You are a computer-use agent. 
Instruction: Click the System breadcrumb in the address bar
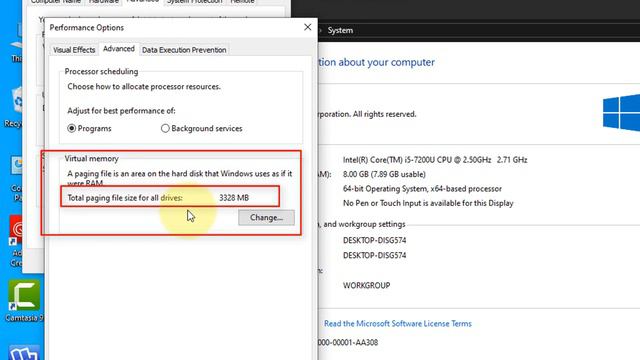point(340,31)
